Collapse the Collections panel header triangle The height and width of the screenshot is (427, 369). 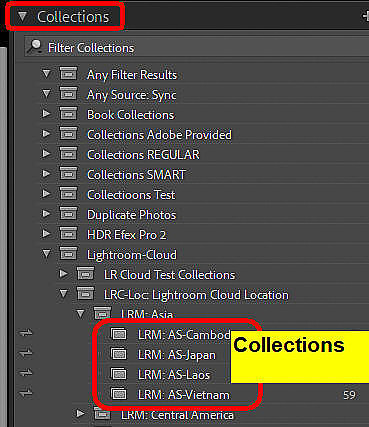(22, 16)
